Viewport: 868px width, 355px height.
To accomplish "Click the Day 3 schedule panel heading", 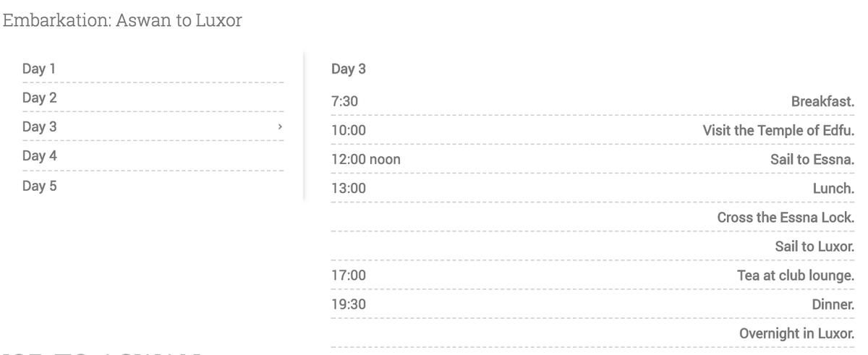I will point(349,69).
